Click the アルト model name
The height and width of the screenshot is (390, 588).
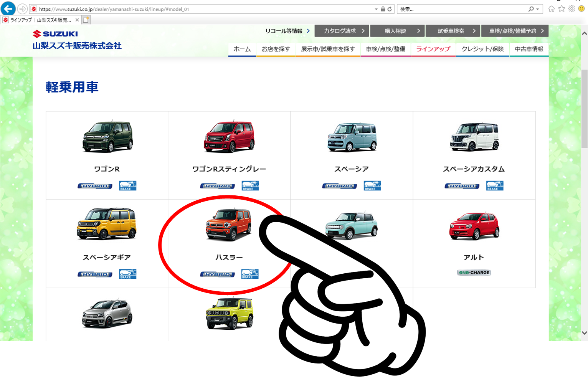pyautogui.click(x=474, y=257)
